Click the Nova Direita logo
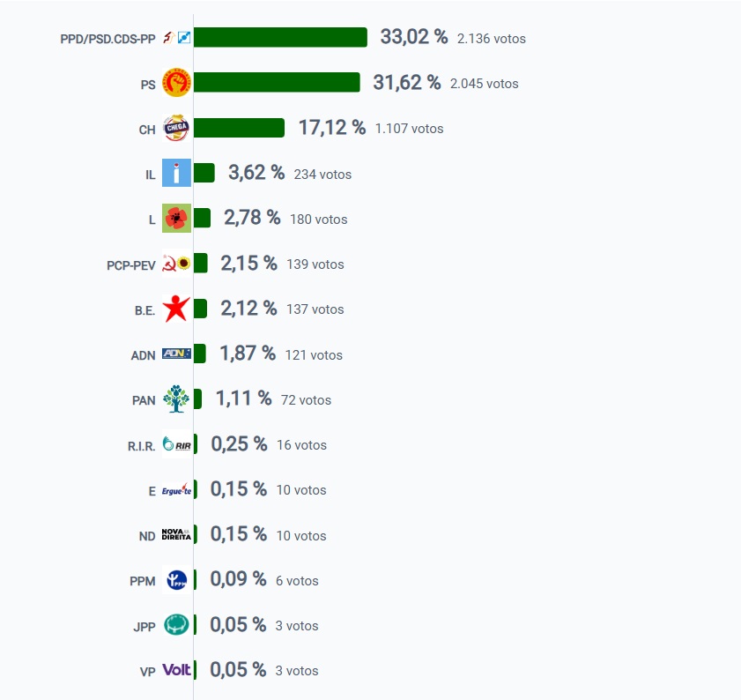This screenshot has height=700, width=741. [176, 534]
